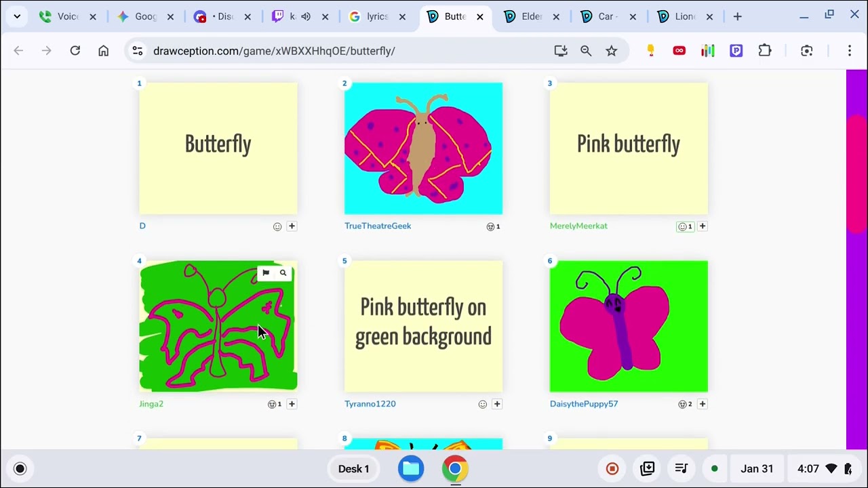The image size is (868, 488).
Task: Go back to the previous page
Action: pyautogui.click(x=18, y=51)
